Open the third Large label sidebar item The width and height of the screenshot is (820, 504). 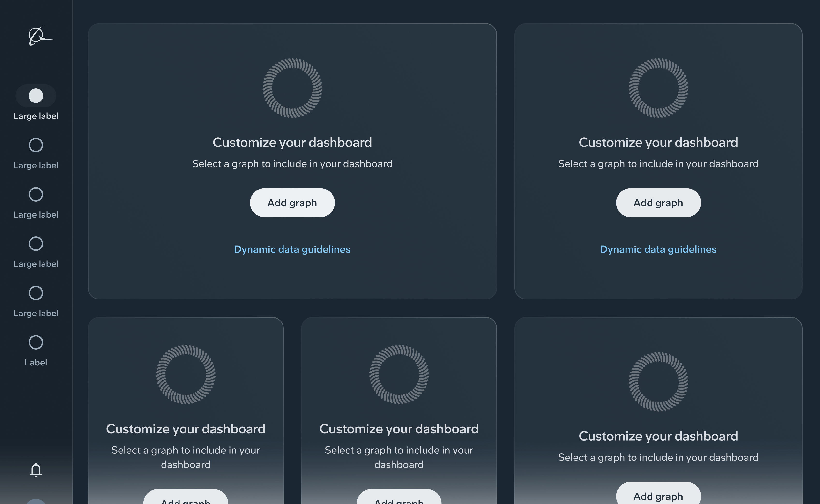36,195
